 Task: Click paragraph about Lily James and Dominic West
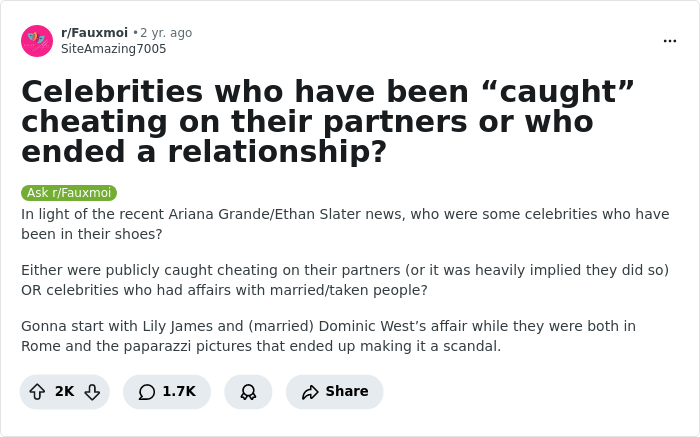(x=328, y=336)
